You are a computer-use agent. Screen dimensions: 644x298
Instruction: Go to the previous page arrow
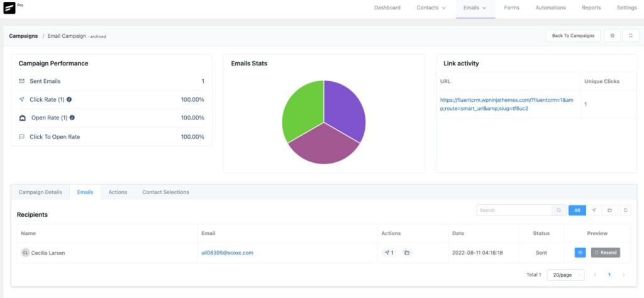coord(595,275)
